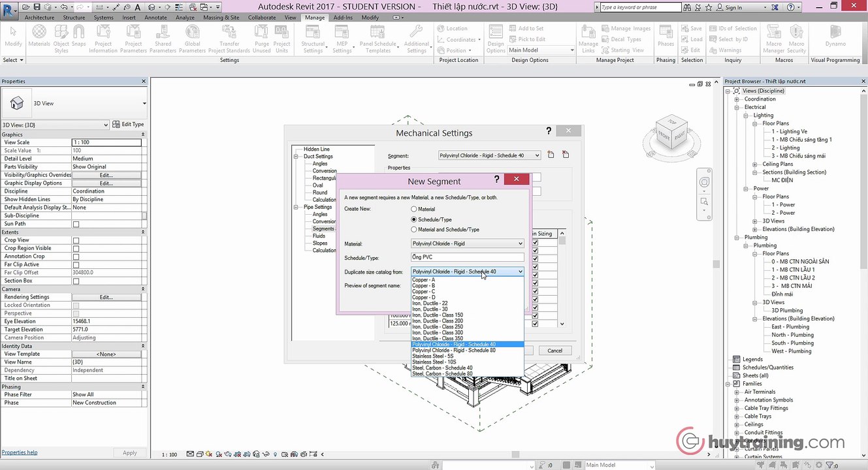Enable Section Box checkbox
Screen dimensions: 868x470
tap(76, 281)
